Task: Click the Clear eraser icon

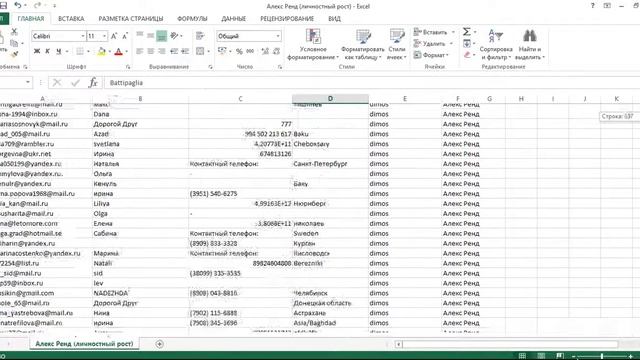Action: [x=467, y=55]
